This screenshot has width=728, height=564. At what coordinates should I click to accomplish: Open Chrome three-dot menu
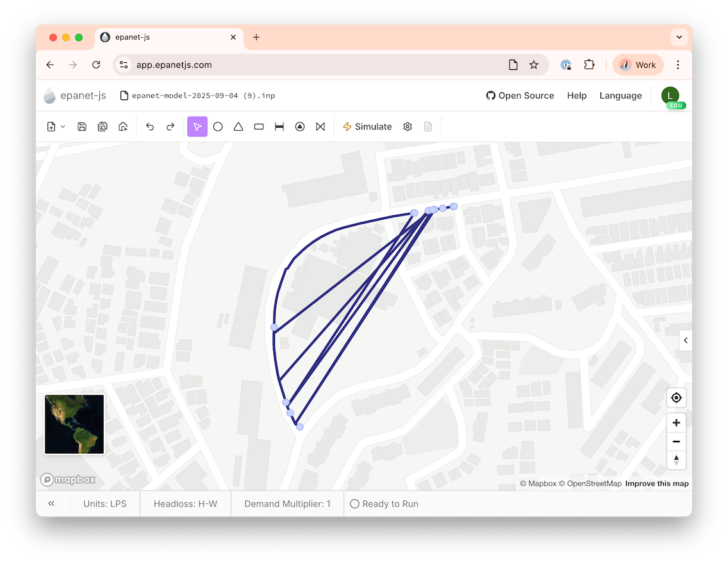[x=678, y=65]
